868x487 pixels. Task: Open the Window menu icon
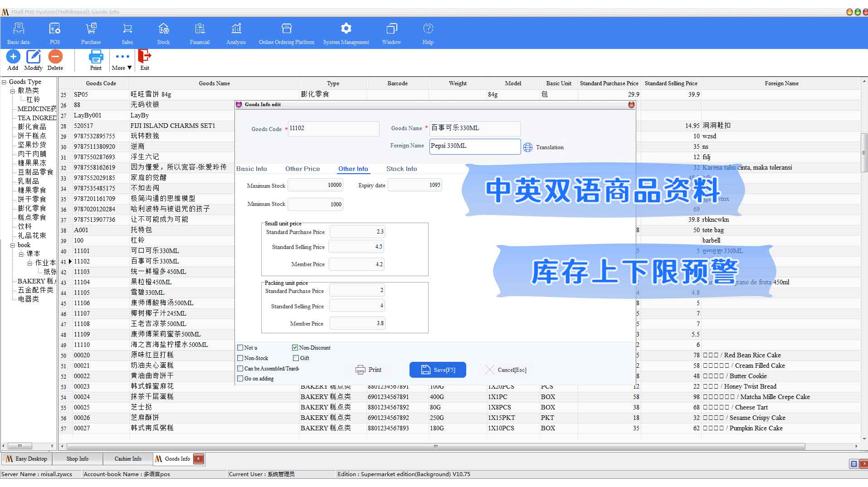click(391, 29)
